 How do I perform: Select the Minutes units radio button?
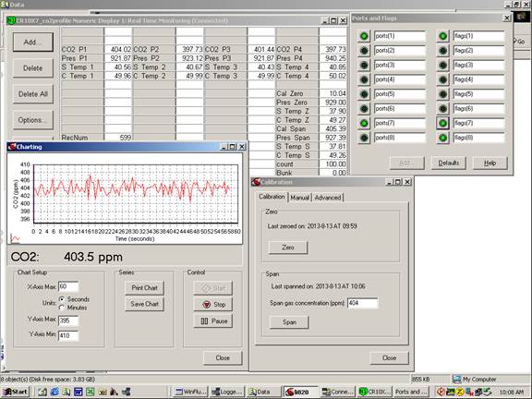62,308
